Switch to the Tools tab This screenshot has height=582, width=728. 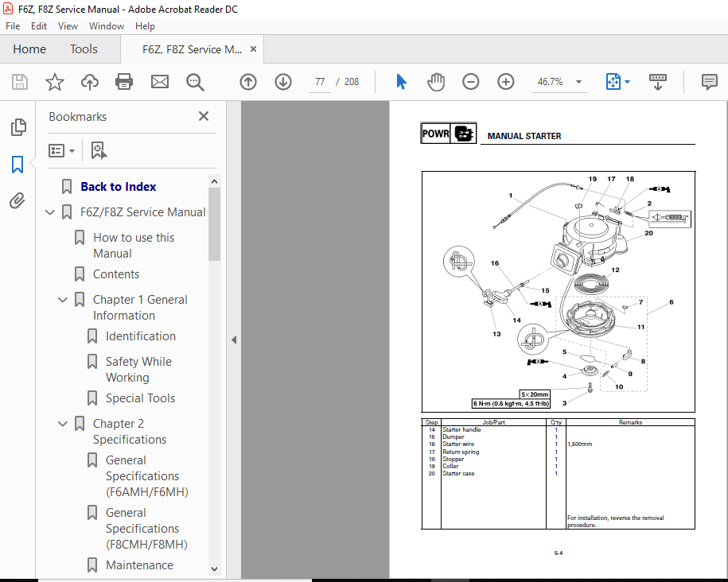click(x=84, y=49)
